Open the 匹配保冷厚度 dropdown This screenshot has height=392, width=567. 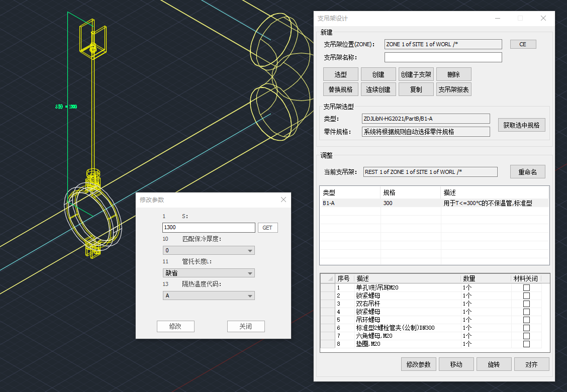click(x=209, y=250)
